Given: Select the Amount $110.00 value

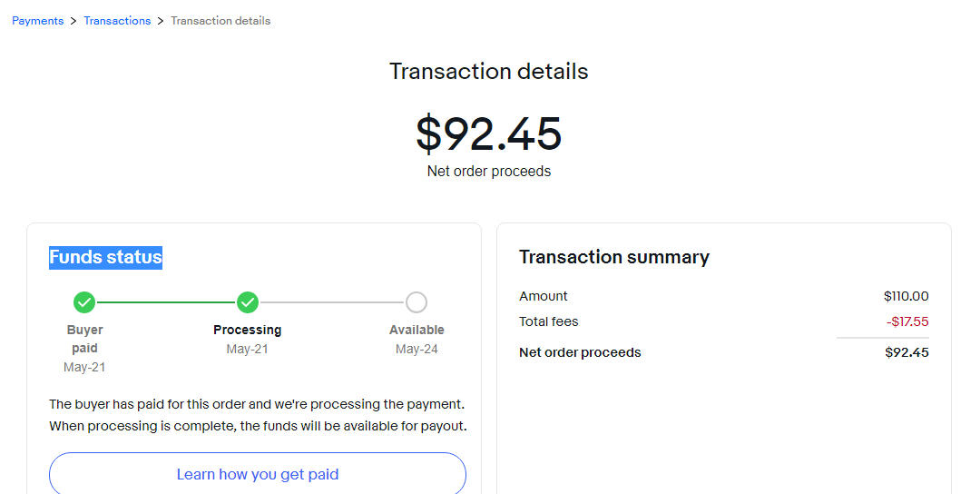Looking at the screenshot, I should 906,296.
